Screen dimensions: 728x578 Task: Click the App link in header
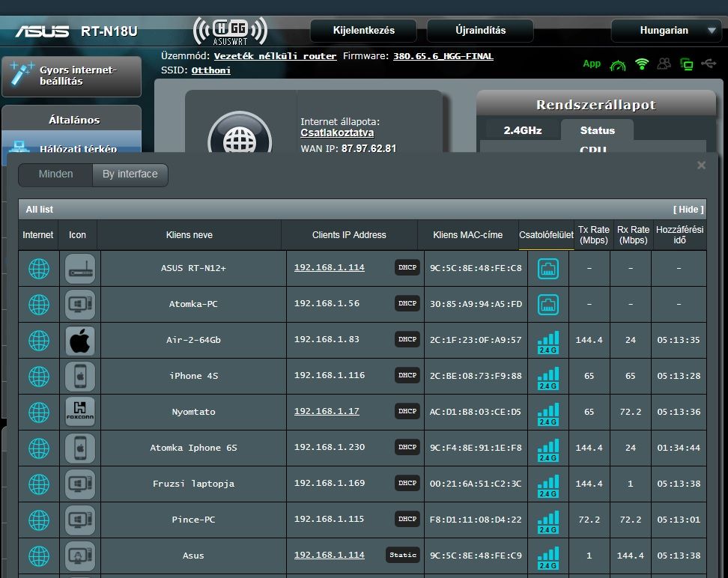click(x=592, y=64)
